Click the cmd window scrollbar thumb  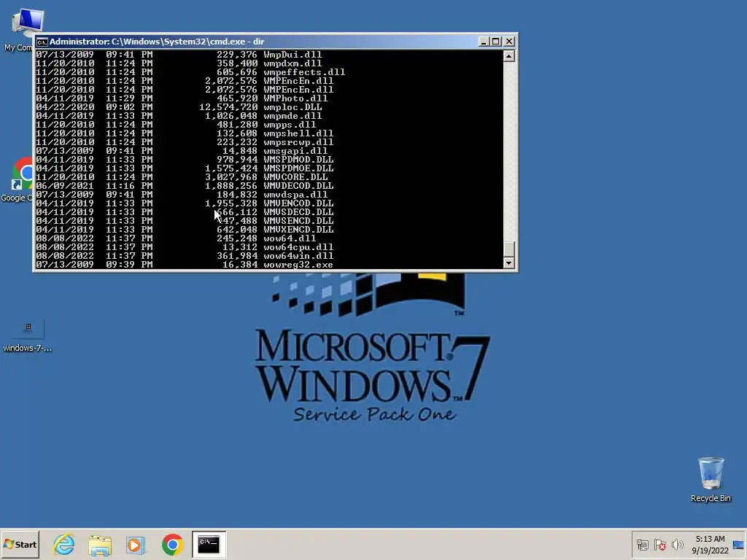[508, 249]
